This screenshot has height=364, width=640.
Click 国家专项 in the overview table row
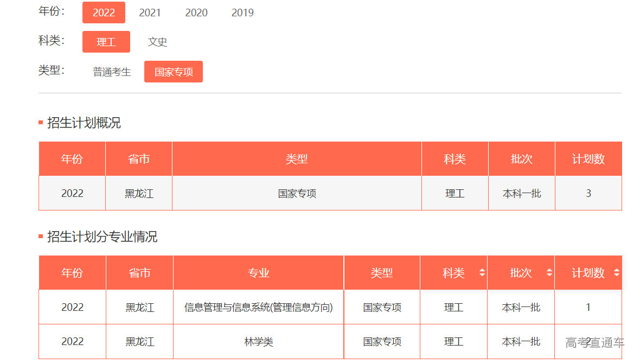tap(297, 193)
